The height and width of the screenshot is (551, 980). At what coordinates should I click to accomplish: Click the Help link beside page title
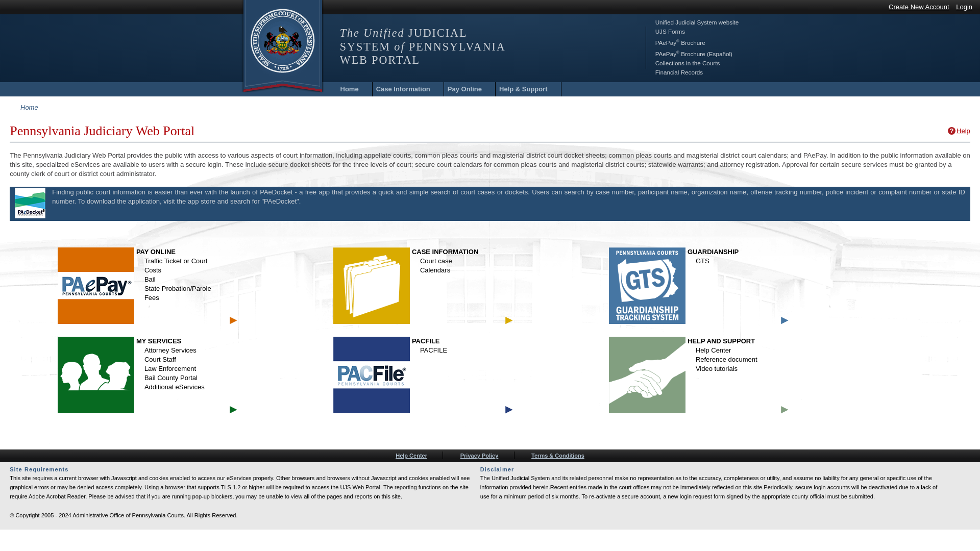(x=963, y=131)
